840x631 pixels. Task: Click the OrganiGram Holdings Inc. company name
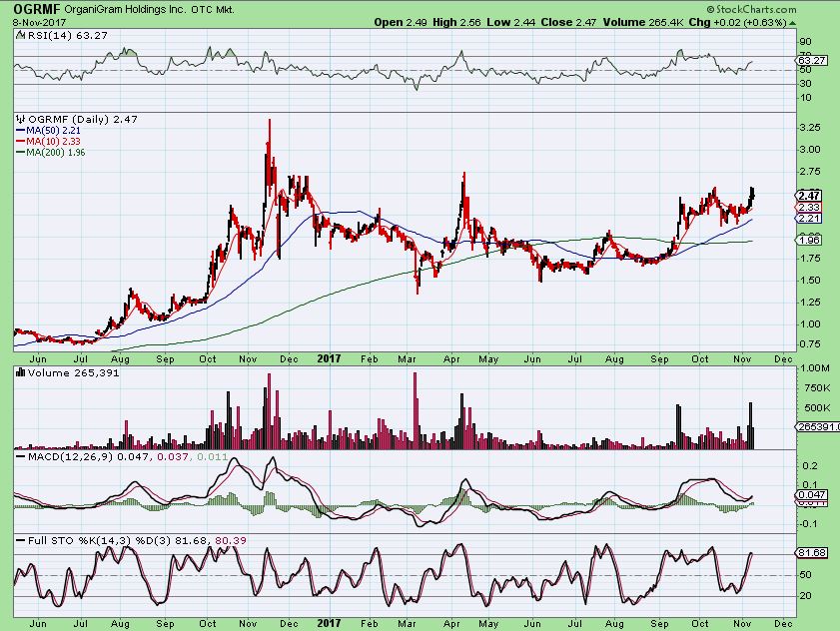click(x=126, y=9)
